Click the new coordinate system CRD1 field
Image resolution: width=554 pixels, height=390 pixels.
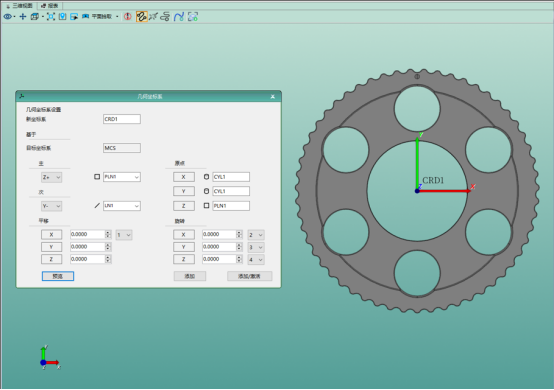[122, 119]
